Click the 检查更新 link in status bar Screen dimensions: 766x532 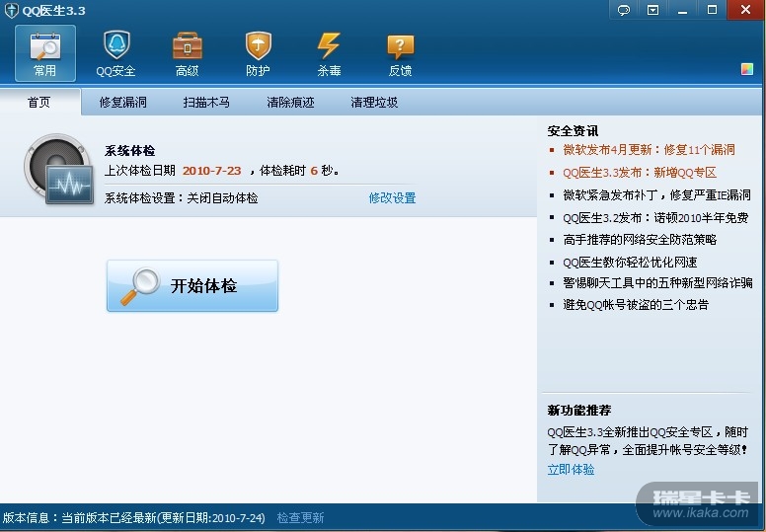pyautogui.click(x=300, y=518)
